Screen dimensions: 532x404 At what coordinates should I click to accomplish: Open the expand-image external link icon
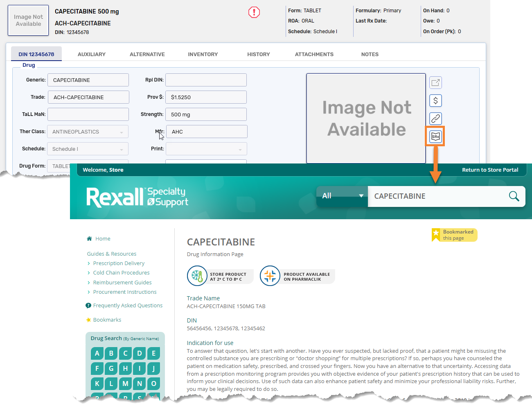pos(435,82)
